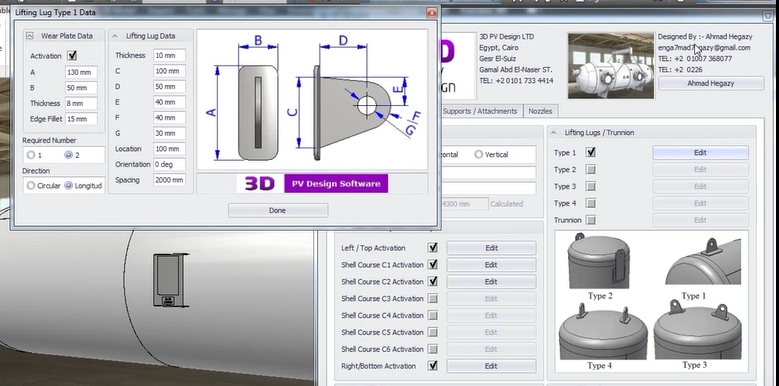Click the Ahmad Hegazy button
Viewport: 779px width, 386px height.
(710, 83)
